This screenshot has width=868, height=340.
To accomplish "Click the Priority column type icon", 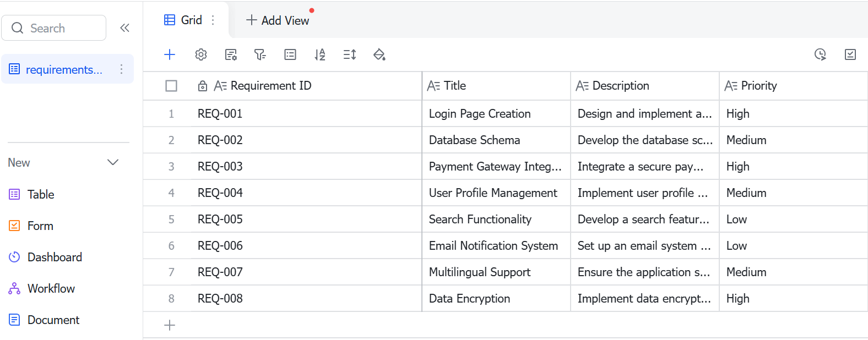I will click(731, 86).
